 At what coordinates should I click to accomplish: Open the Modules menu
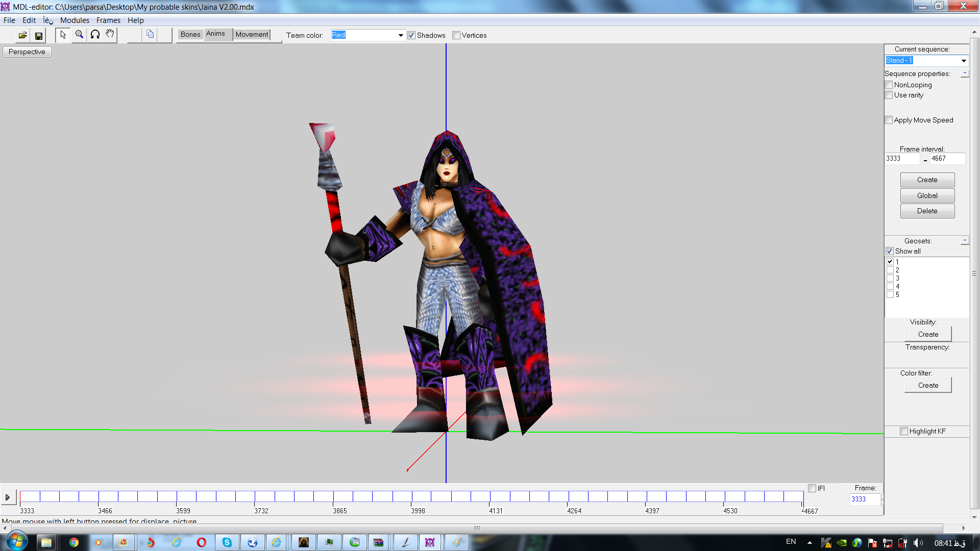[75, 20]
